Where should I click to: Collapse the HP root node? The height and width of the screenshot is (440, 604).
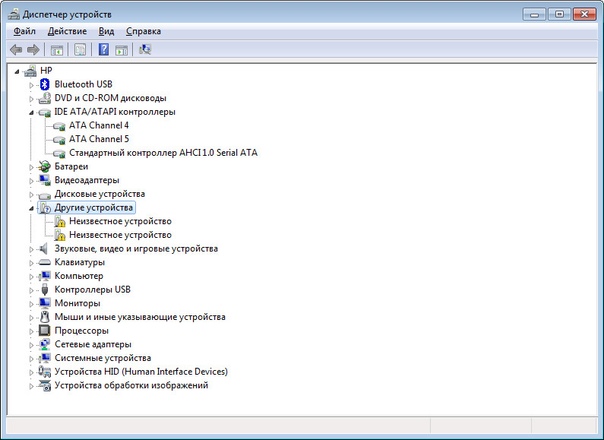point(17,71)
